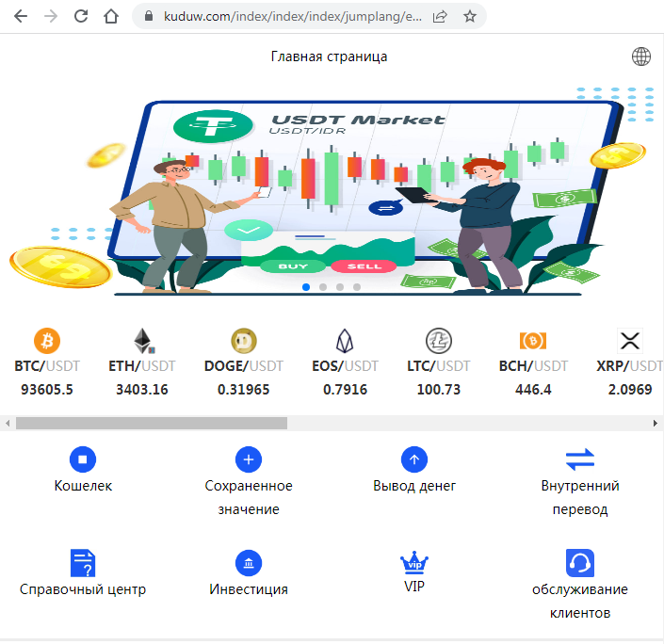Click the BCH price 446.4
Screen dimensions: 664x644
(533, 390)
